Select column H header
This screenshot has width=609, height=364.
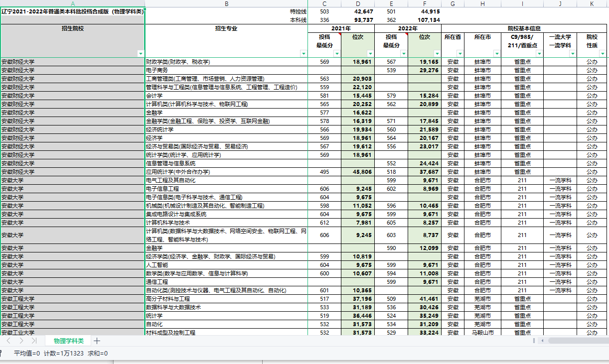[482, 3]
